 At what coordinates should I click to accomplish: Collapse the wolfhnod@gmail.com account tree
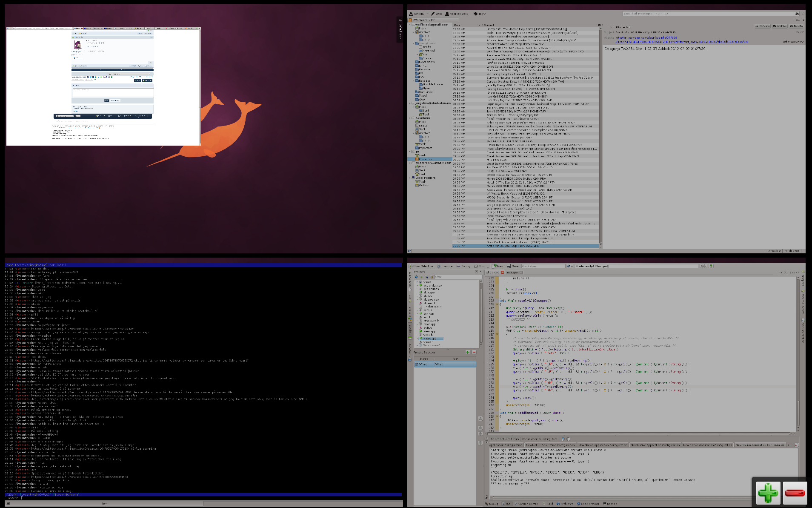[x=410, y=25]
